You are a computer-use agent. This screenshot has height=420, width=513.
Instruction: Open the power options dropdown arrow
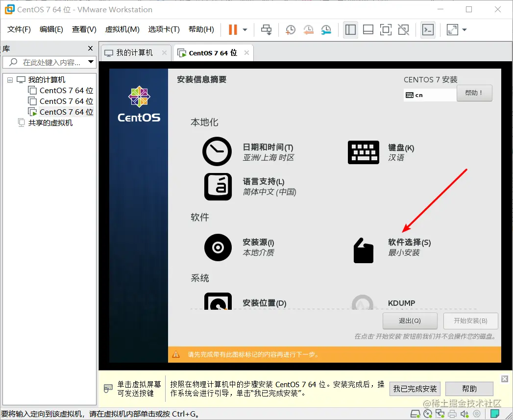[244, 30]
